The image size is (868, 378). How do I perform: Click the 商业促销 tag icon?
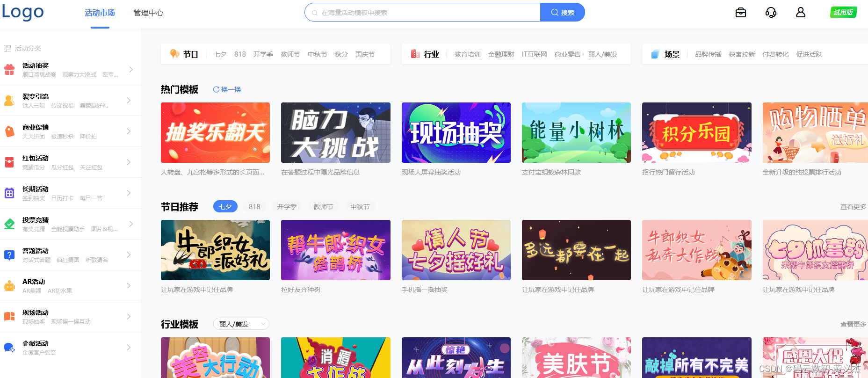pyautogui.click(x=9, y=131)
